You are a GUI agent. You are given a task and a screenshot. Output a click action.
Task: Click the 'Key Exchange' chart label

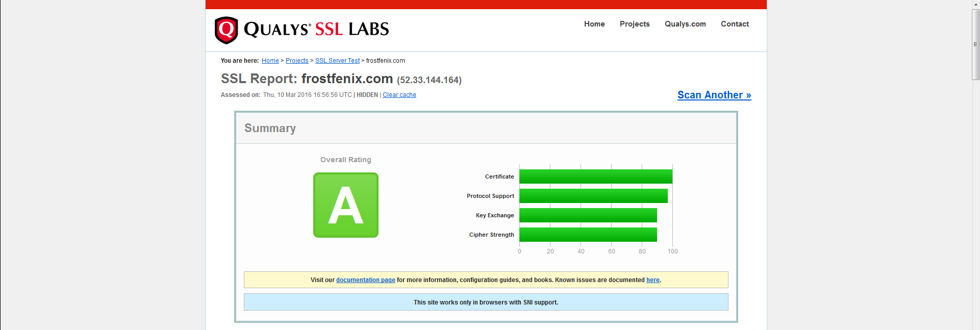(495, 215)
